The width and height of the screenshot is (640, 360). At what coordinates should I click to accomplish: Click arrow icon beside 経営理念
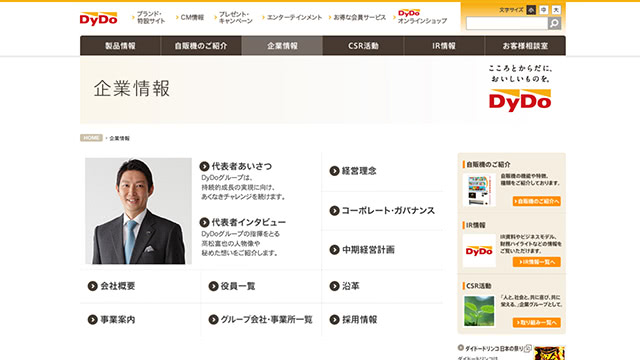(334, 171)
